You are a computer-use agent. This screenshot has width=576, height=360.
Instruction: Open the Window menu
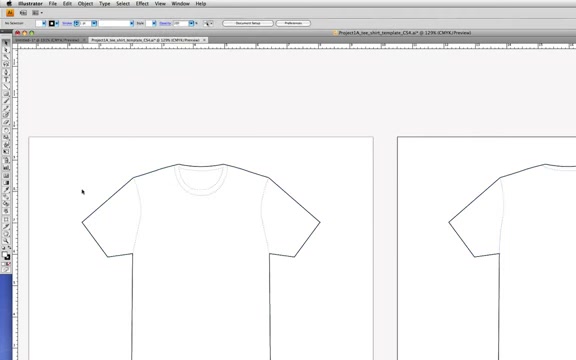180,4
